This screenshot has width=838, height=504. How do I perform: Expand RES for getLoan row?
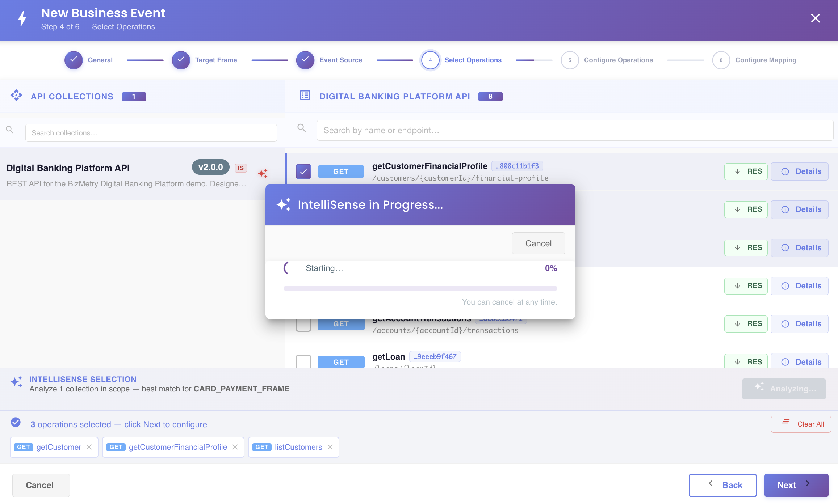[746, 361]
